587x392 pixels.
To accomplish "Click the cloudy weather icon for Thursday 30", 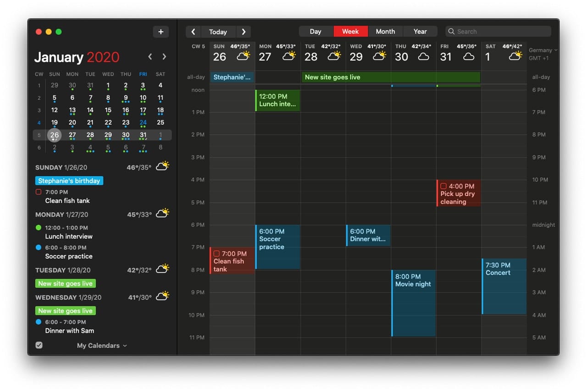I will point(423,57).
